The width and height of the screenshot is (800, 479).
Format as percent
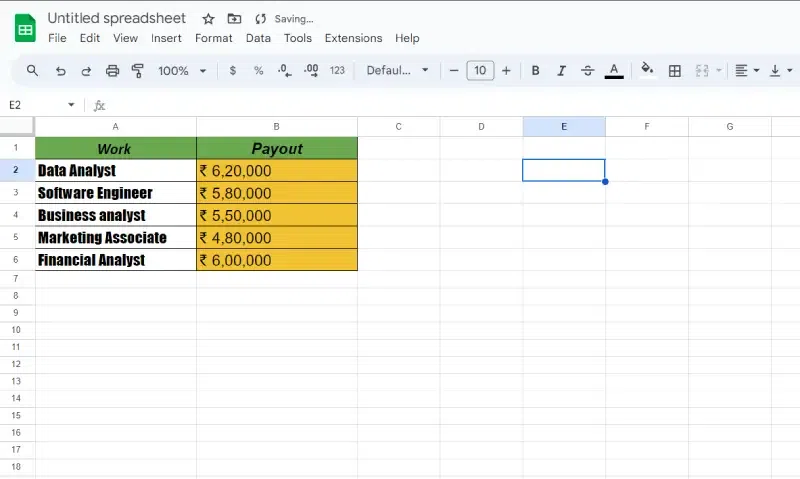point(259,70)
